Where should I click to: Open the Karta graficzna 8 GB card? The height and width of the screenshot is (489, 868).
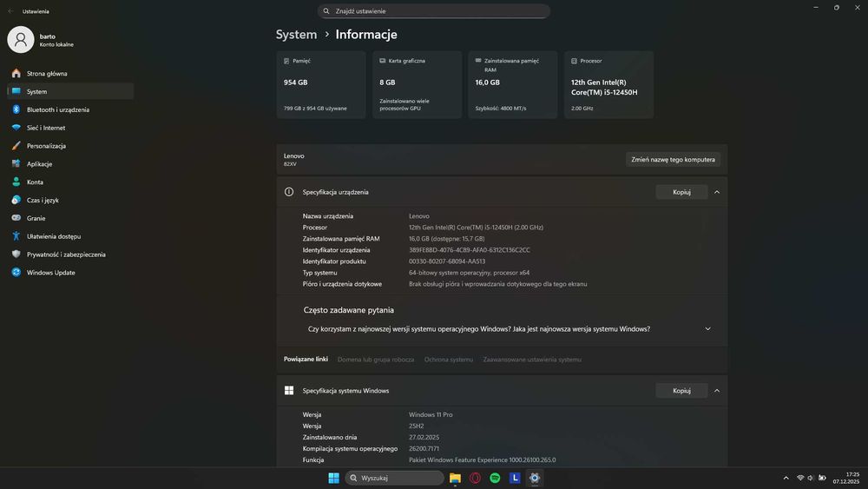click(417, 85)
